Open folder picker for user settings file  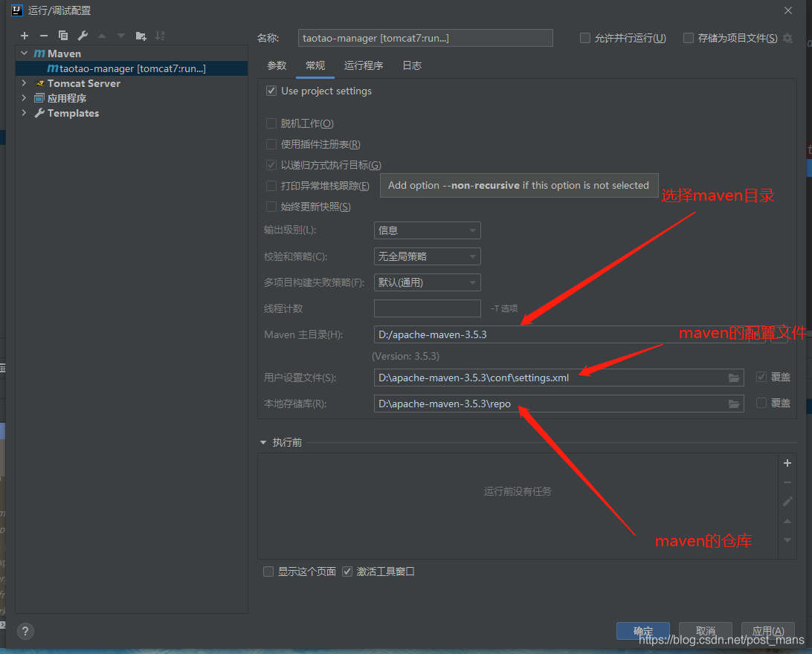coord(733,378)
